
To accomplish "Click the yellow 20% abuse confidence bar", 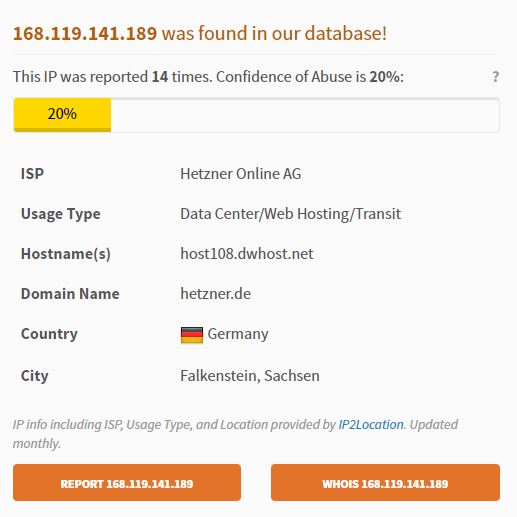I will tap(62, 115).
